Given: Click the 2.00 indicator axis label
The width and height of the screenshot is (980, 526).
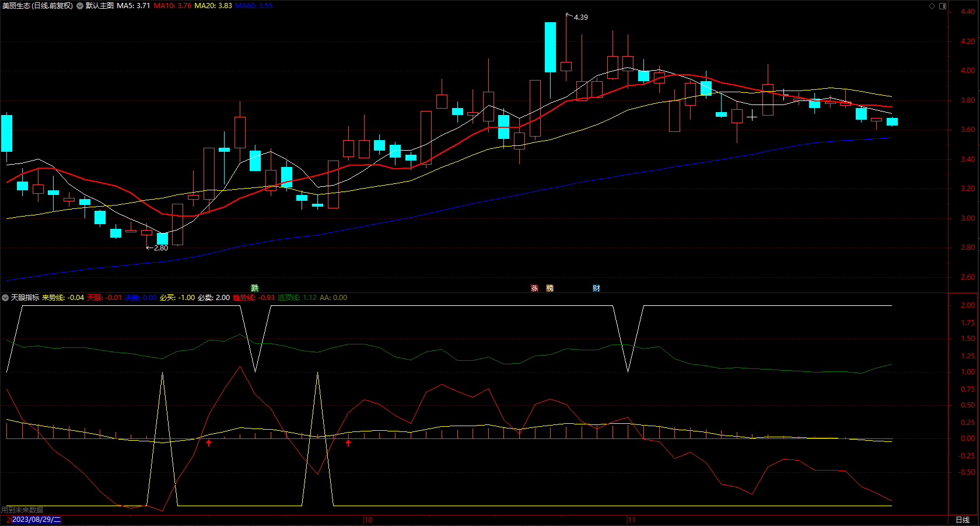Looking at the screenshot, I should coord(968,305).
